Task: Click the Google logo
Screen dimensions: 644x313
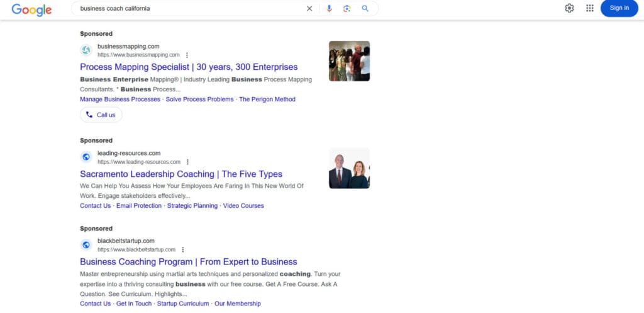Action: click(31, 9)
